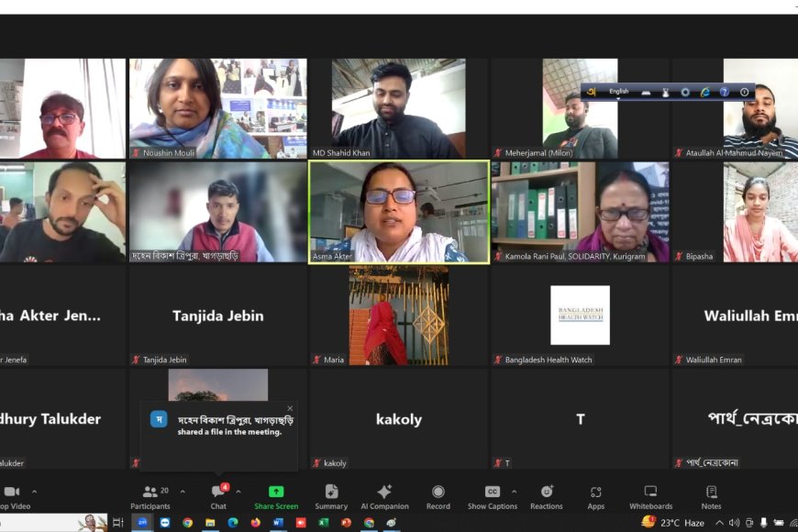Open Firefox from the taskbar

tap(256, 522)
